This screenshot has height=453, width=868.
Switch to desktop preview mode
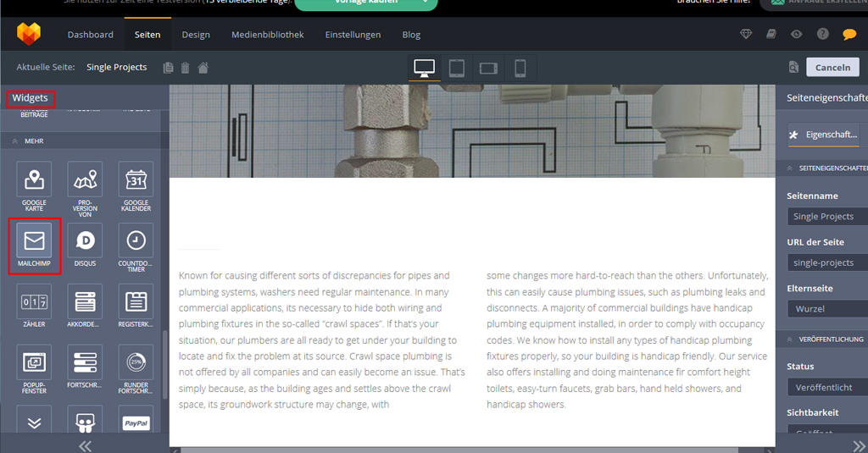[425, 68]
